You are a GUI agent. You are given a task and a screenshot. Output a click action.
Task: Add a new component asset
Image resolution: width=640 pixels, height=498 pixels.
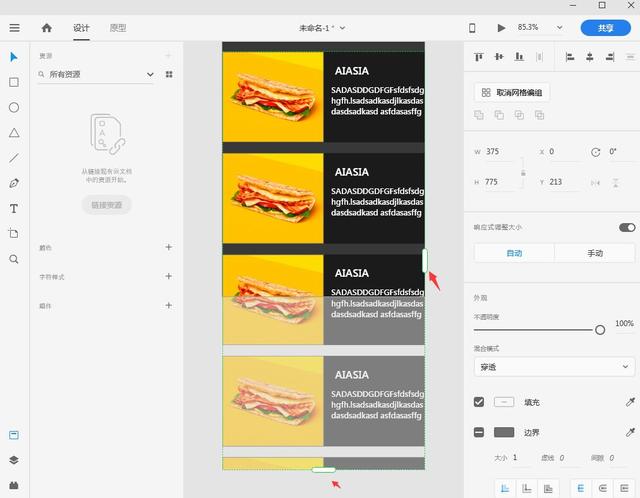point(169,305)
